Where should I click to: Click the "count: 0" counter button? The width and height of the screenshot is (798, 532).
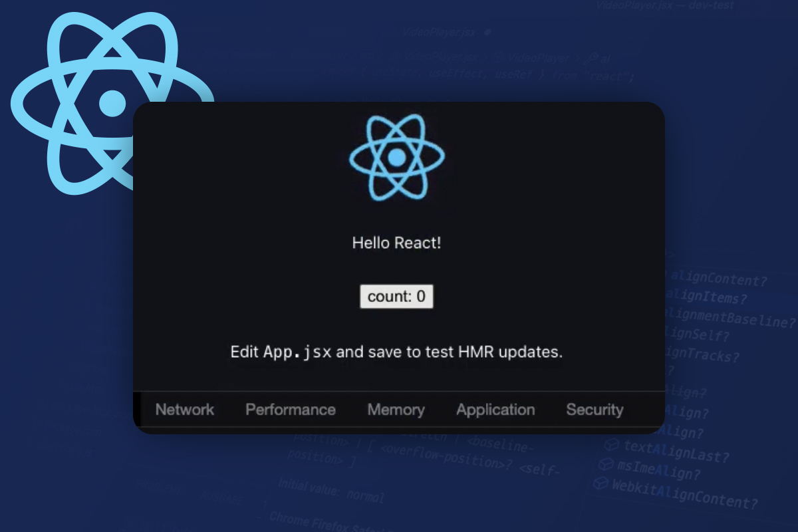[x=396, y=297]
